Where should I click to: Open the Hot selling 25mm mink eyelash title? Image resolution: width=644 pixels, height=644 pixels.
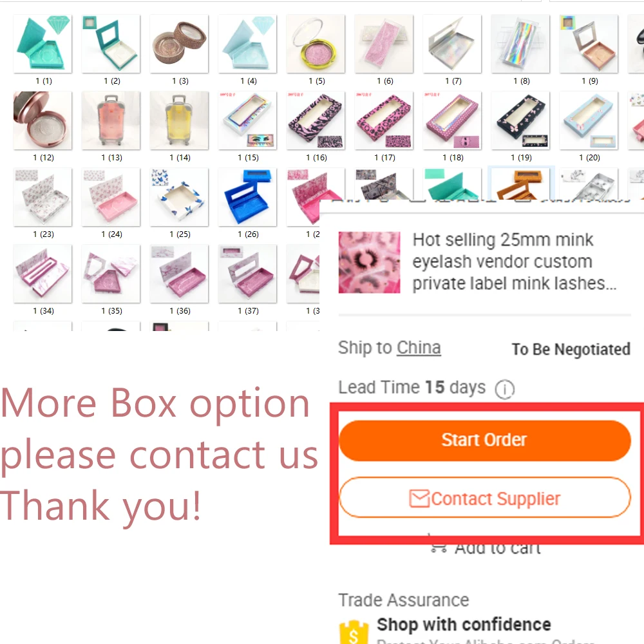point(514,261)
